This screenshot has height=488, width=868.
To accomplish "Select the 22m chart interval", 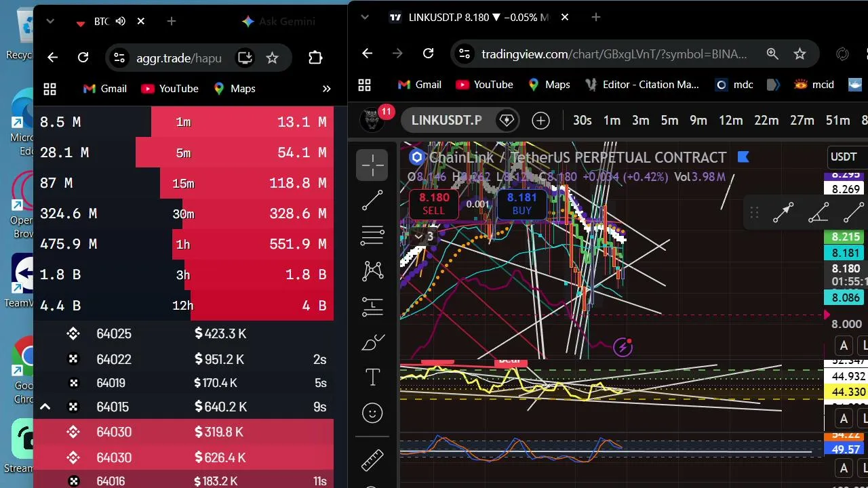I will pyautogui.click(x=766, y=121).
